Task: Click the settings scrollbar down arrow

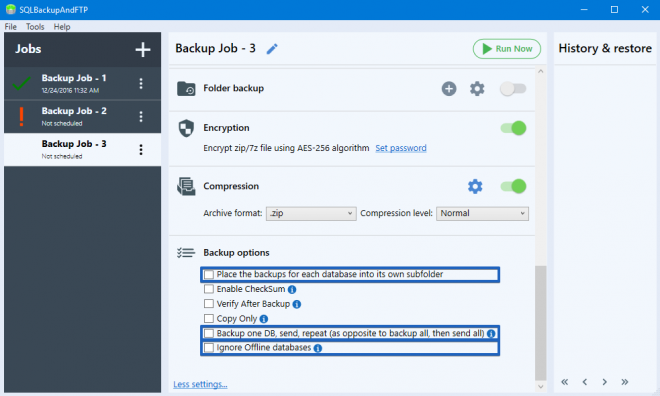Action: click(x=540, y=387)
